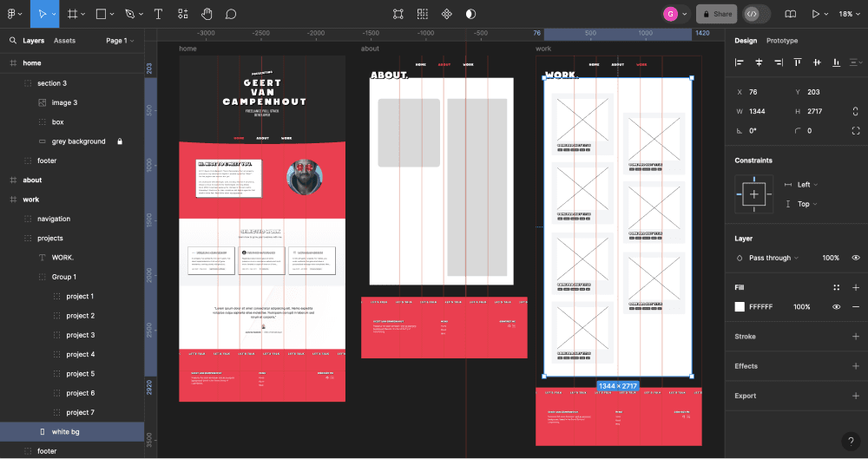This screenshot has height=459, width=868.
Task: Select the Pen tool
Action: pos(130,14)
